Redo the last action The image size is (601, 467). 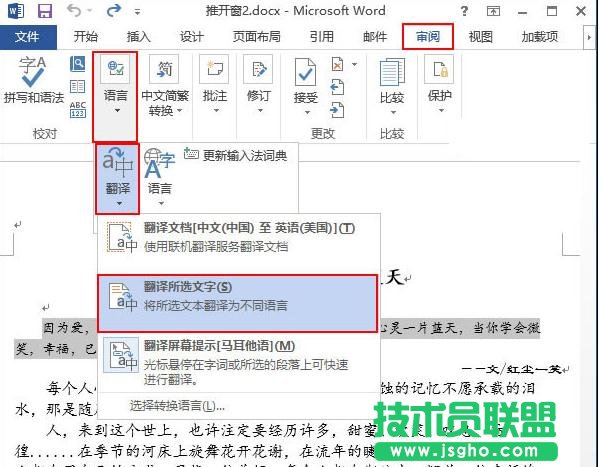[114, 10]
